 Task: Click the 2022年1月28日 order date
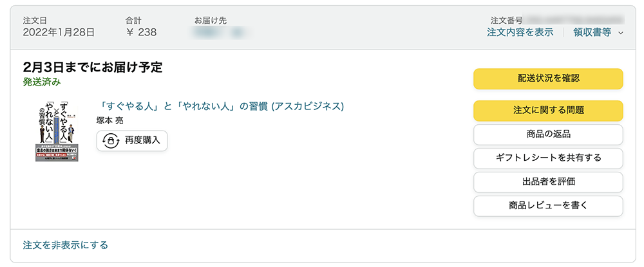[59, 32]
